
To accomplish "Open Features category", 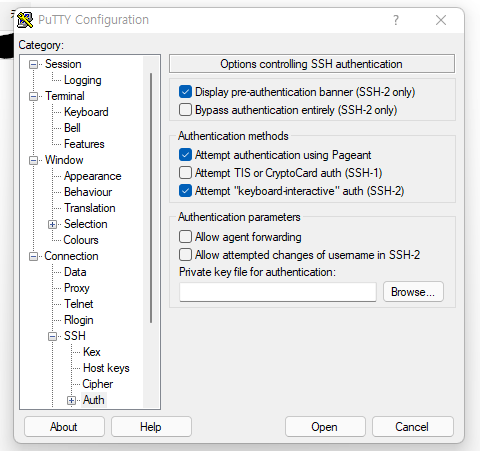I will 84,144.
